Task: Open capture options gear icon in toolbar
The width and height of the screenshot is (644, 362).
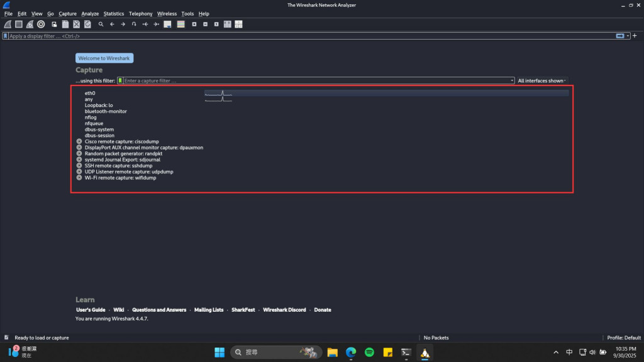Action: click(x=41, y=25)
